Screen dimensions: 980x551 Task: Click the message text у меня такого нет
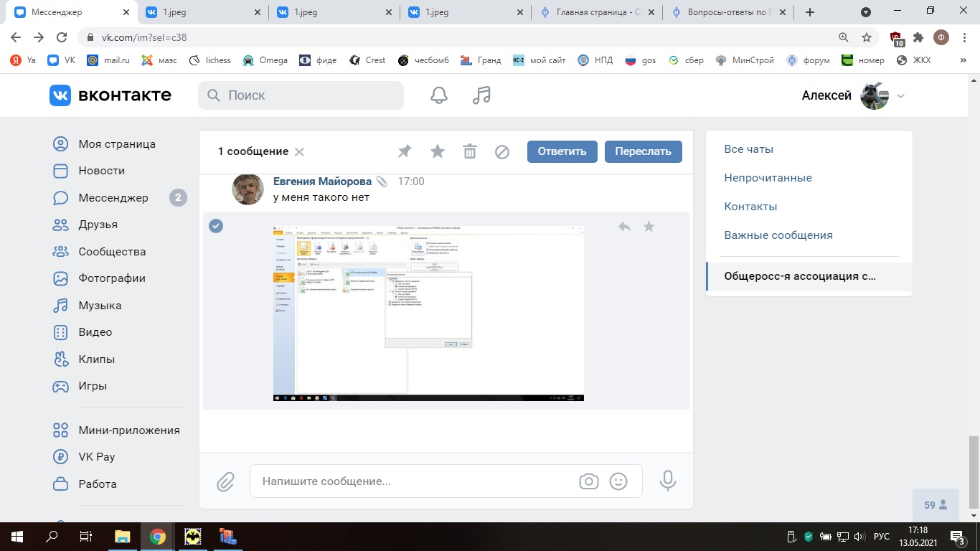pos(321,197)
